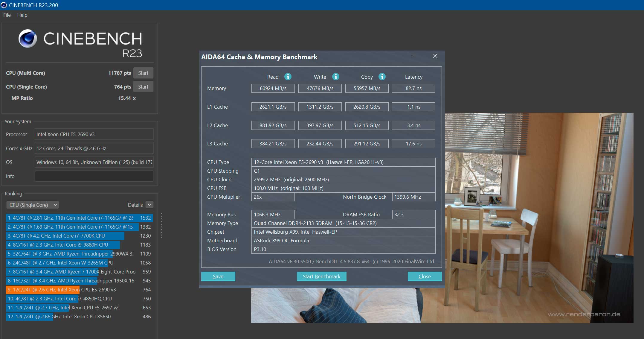Click the Read info icon
Screen dimensions: 644x339
[288, 77]
